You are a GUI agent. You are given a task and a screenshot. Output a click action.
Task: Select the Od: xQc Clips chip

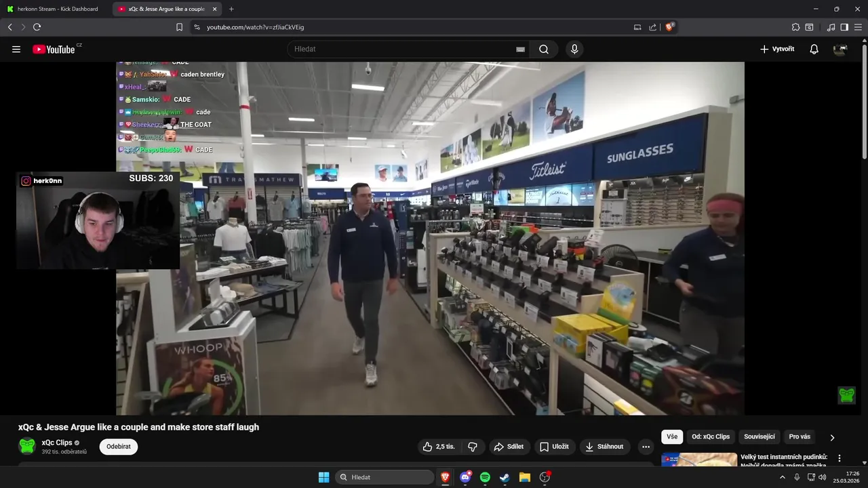point(711,437)
